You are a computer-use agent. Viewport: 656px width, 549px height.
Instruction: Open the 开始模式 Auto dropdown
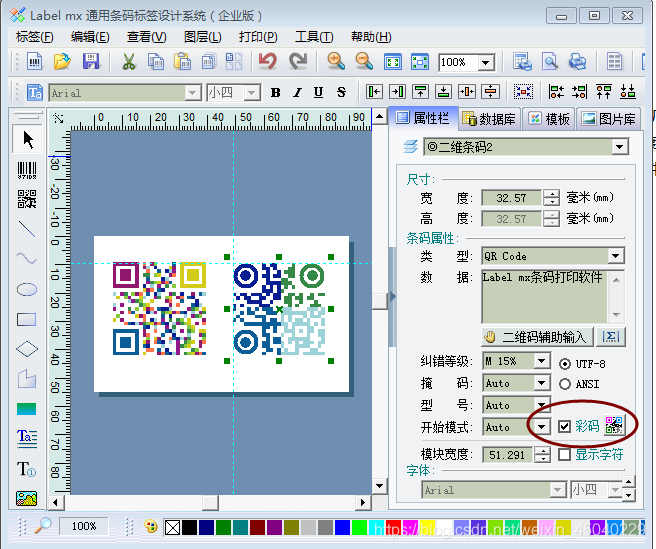(x=541, y=427)
